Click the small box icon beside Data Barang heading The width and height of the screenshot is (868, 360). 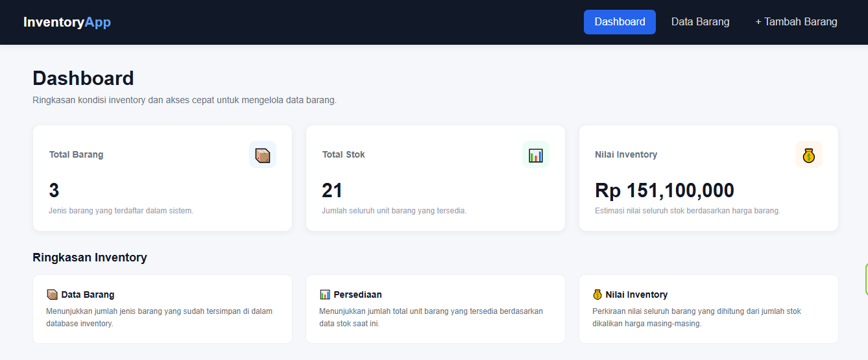coord(53,294)
